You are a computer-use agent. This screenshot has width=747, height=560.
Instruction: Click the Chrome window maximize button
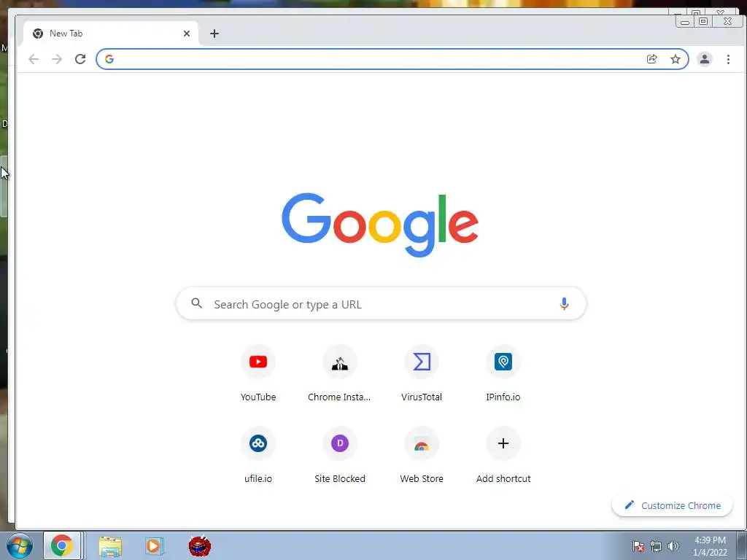(703, 21)
